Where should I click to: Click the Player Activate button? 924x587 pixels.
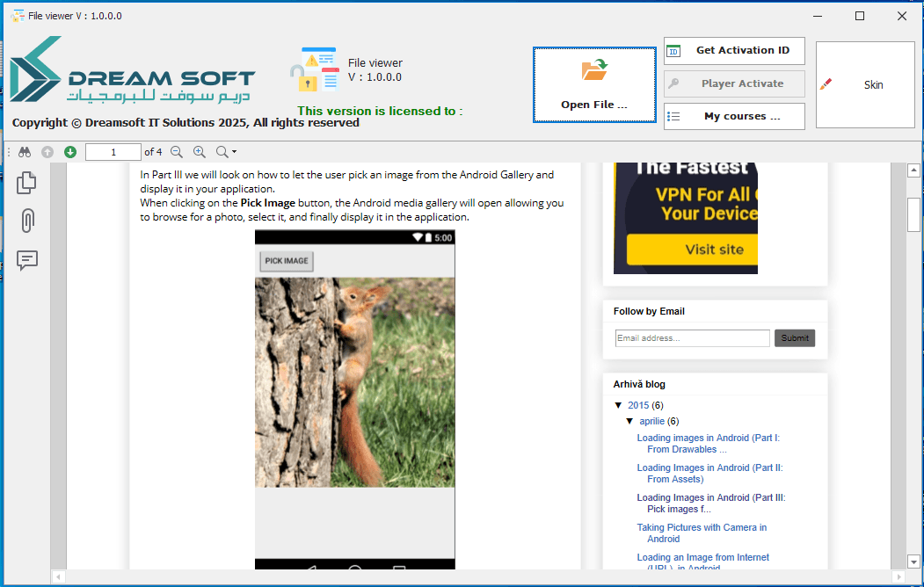[733, 83]
